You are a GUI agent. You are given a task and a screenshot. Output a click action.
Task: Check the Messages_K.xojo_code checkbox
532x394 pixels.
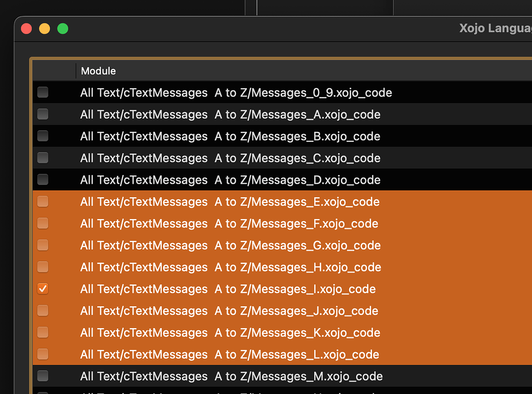(x=43, y=332)
